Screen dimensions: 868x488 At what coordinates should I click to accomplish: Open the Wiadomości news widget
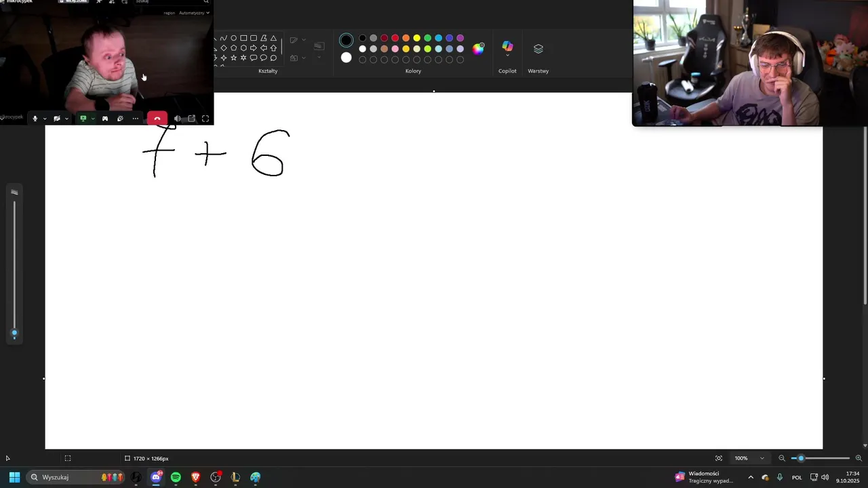pos(705,477)
